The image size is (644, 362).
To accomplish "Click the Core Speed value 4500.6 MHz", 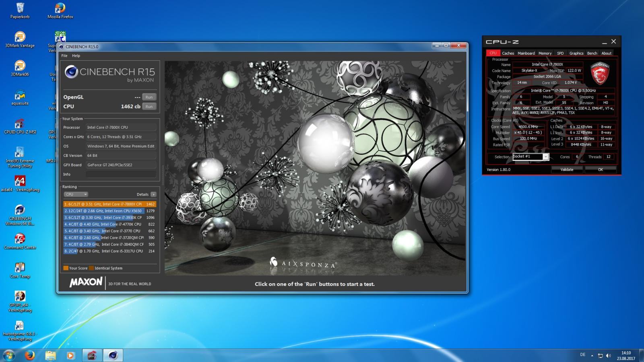I will (528, 127).
